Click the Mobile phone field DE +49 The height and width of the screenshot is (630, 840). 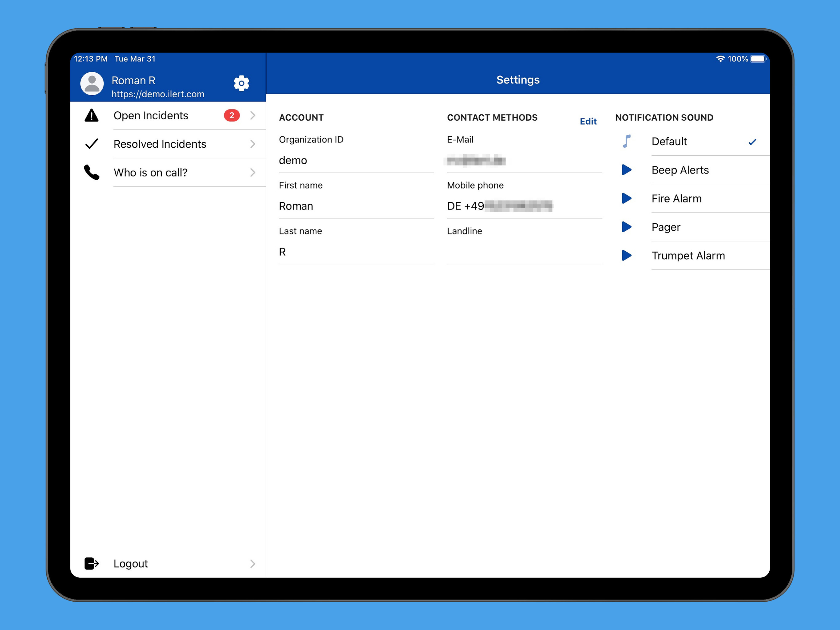[525, 206]
